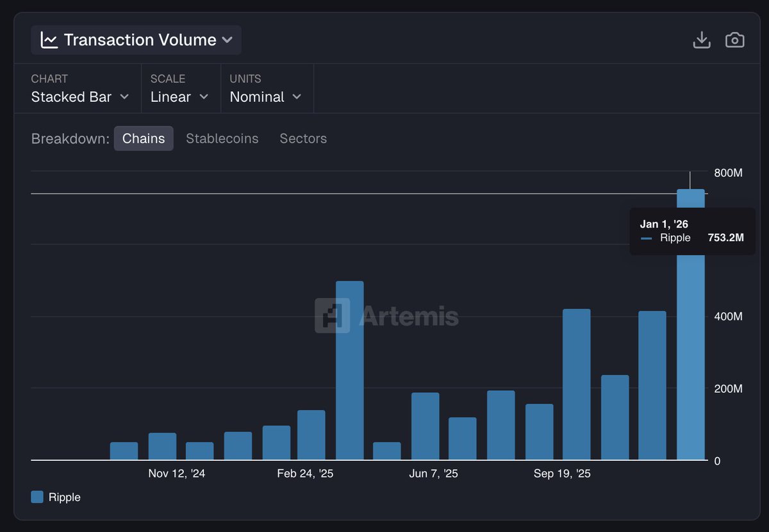Open the Transaction Volume metric dropdown

[136, 40]
